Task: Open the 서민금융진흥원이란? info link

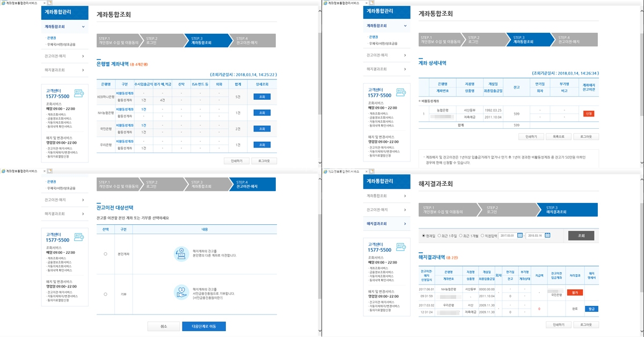Action: coord(207,297)
